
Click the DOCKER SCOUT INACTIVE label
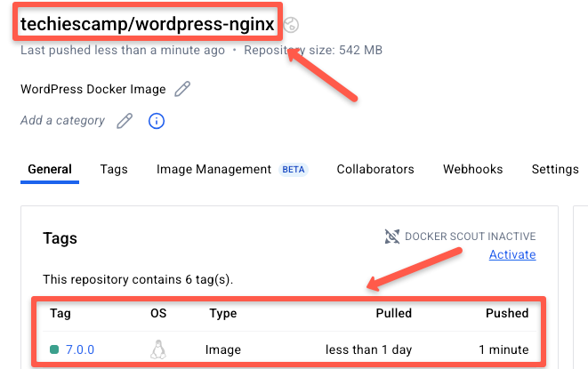(471, 237)
